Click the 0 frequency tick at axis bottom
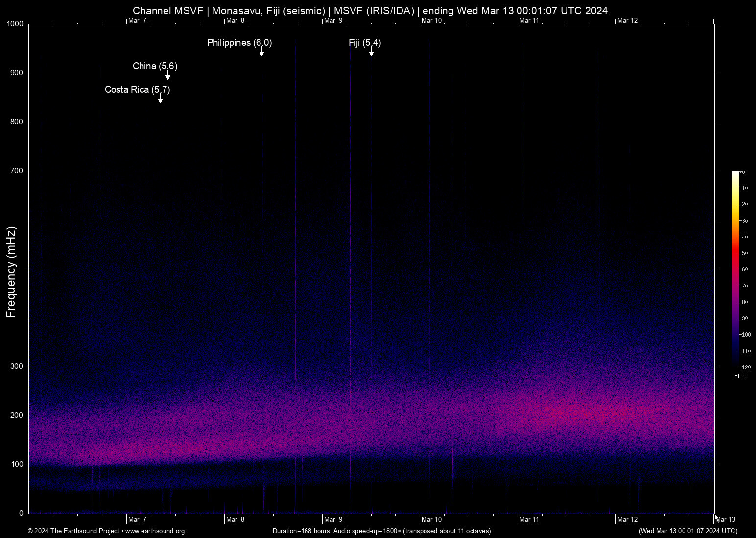The width and height of the screenshot is (756, 538). click(22, 513)
